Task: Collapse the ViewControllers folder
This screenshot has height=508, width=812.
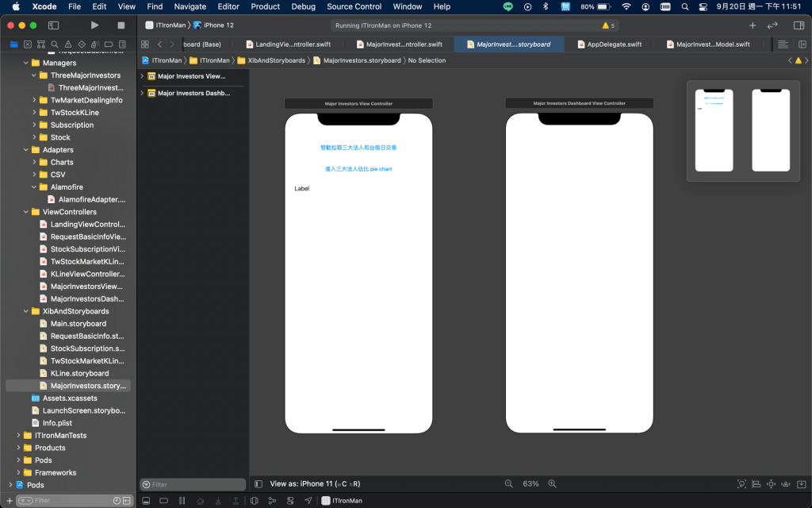Action: [26, 212]
